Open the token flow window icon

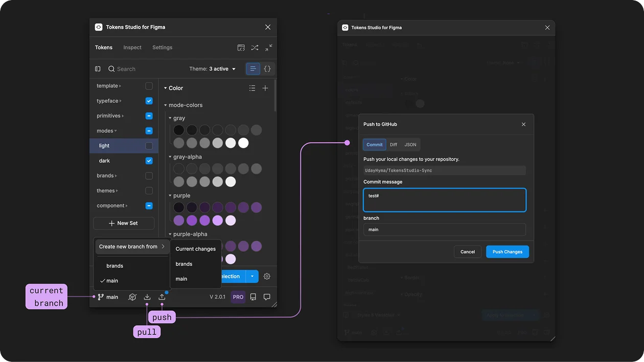pyautogui.click(x=241, y=47)
